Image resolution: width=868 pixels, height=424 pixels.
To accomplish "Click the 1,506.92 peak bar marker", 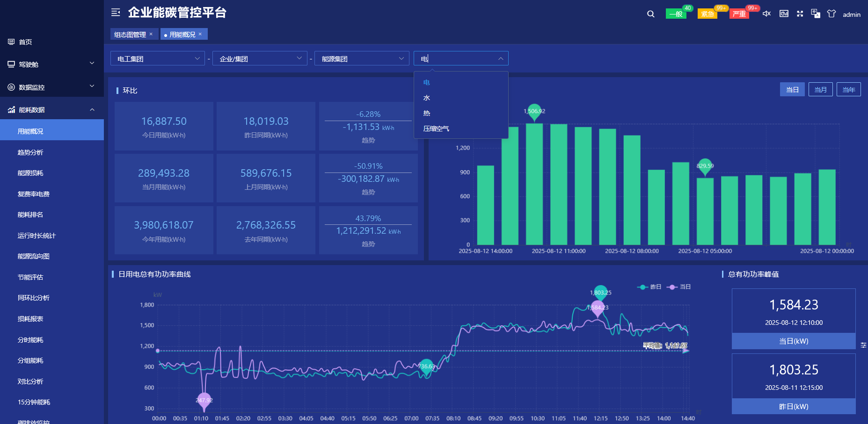I will point(534,111).
